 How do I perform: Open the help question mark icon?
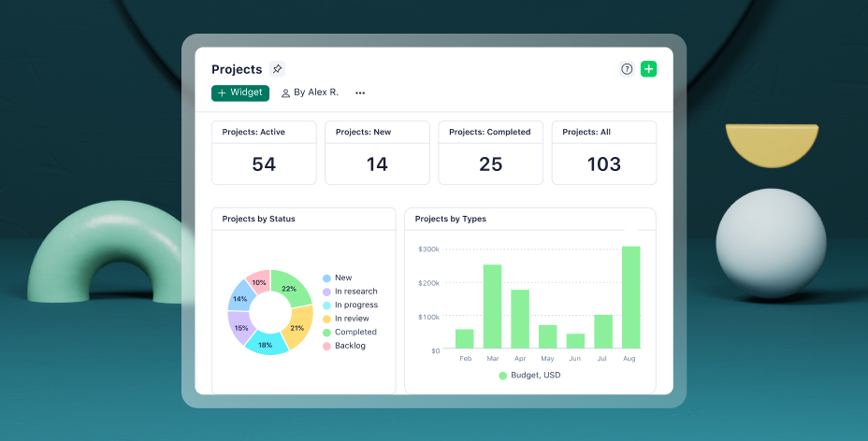click(627, 69)
